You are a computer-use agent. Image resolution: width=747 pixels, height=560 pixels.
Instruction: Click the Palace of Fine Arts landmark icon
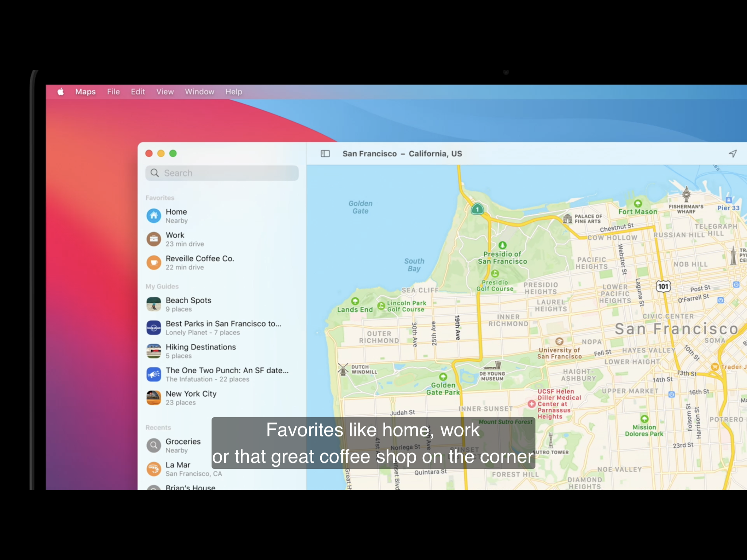[568, 219]
